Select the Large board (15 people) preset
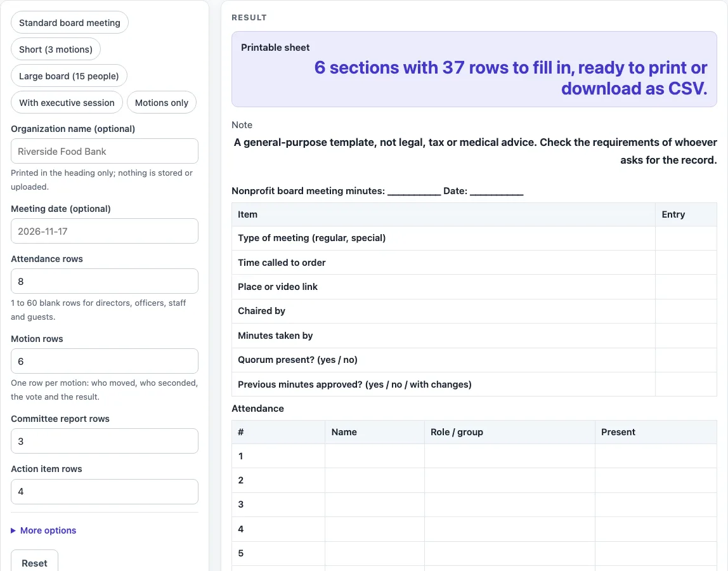728x571 pixels. pos(68,75)
